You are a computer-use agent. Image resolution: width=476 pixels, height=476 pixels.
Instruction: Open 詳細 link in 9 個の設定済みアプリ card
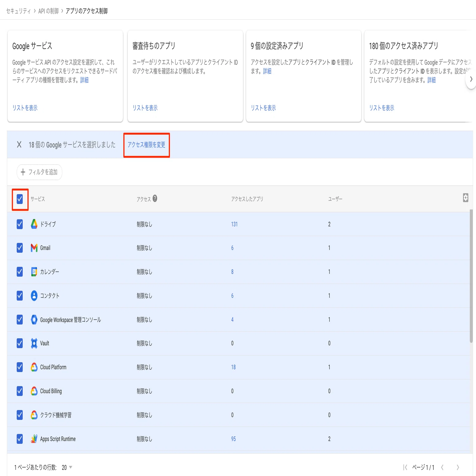(267, 71)
